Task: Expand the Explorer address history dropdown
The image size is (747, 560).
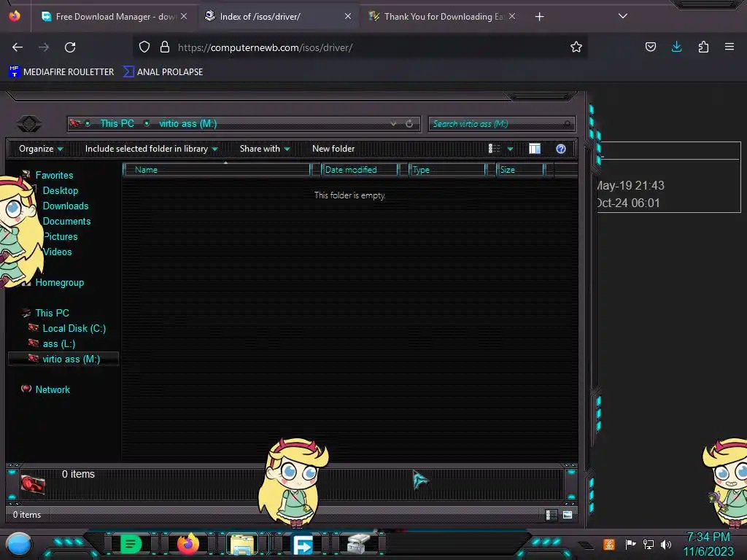Action: pyautogui.click(x=393, y=124)
